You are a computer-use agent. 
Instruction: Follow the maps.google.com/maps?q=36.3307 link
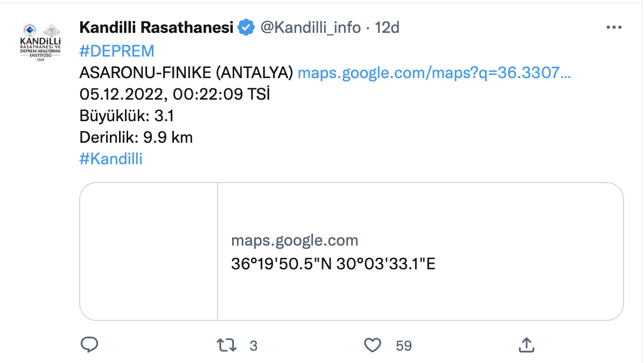coord(436,72)
